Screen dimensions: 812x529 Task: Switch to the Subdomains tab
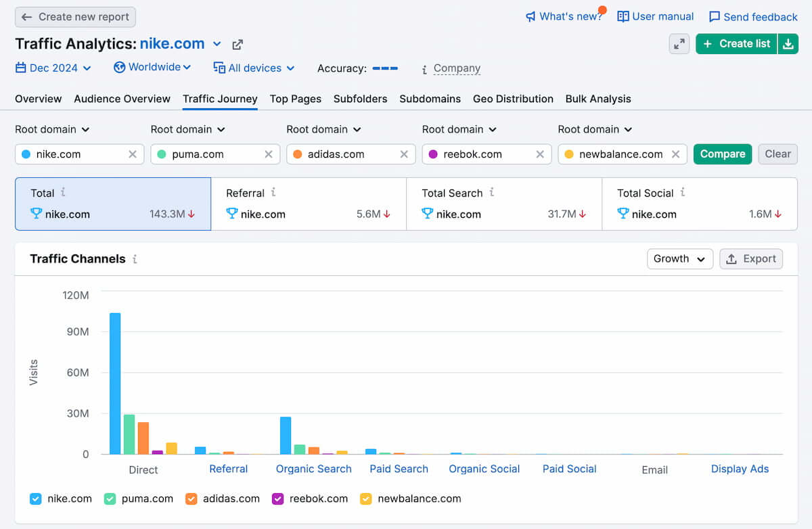pos(430,99)
